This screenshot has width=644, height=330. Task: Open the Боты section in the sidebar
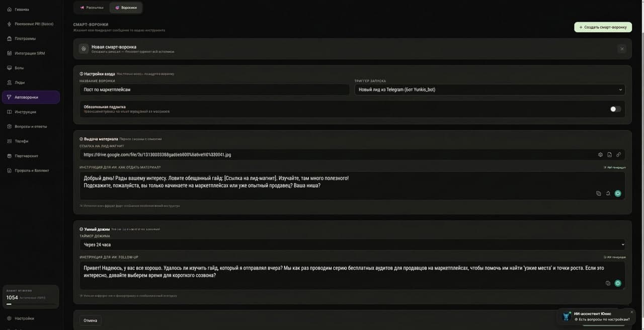coord(20,67)
